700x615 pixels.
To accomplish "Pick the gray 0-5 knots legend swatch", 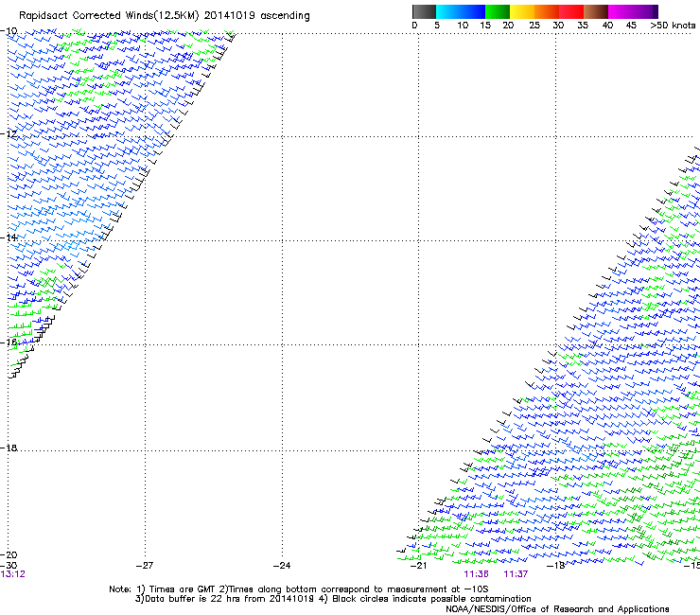I will (x=424, y=11).
